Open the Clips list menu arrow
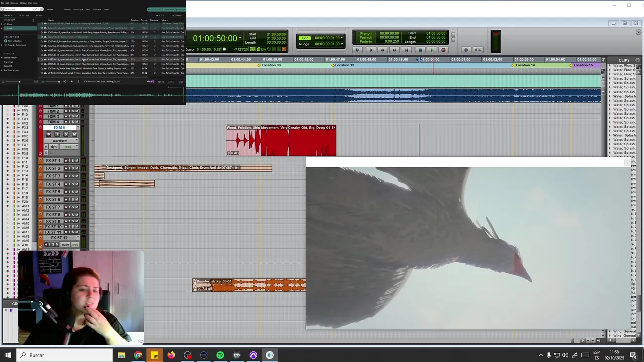Image resolution: width=644 pixels, height=362 pixels. click(x=638, y=60)
